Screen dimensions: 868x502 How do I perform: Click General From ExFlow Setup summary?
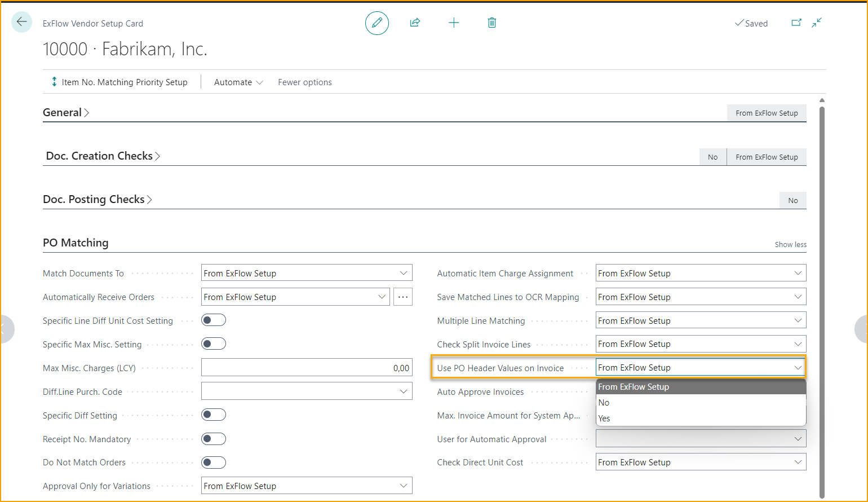click(x=767, y=113)
